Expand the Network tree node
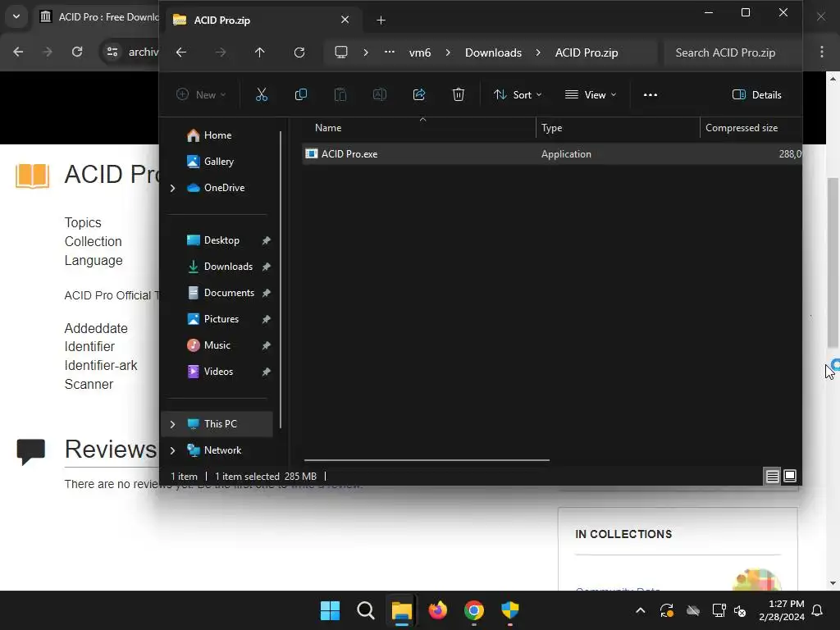840x630 pixels. click(172, 450)
